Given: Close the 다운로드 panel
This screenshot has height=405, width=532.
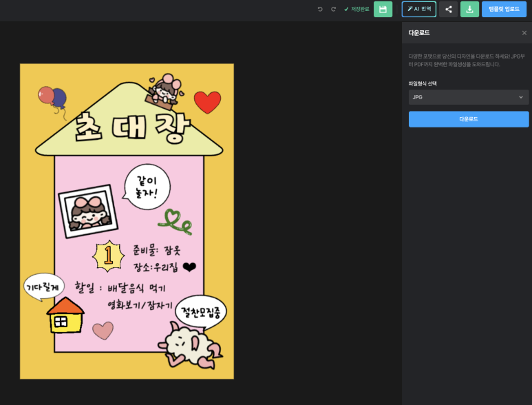Looking at the screenshot, I should click(x=524, y=33).
